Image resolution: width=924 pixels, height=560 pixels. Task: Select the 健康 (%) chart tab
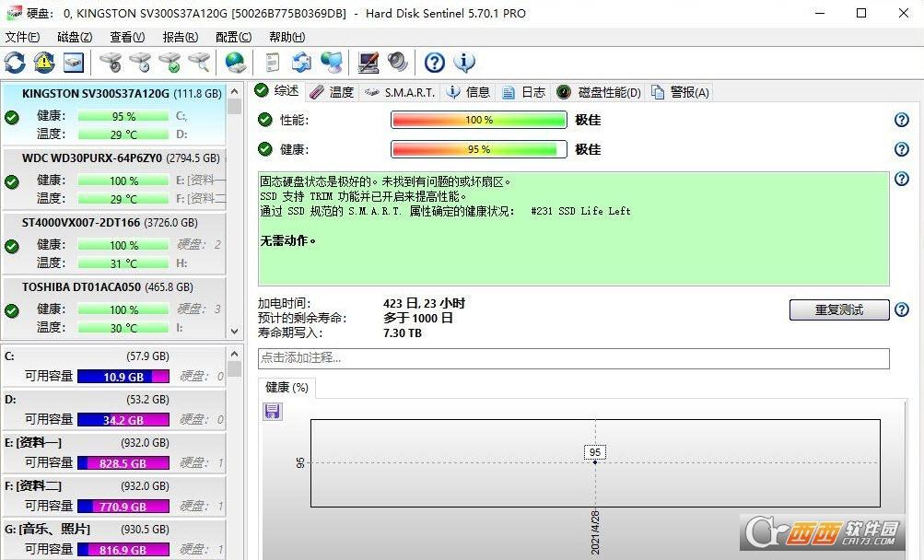click(x=287, y=387)
